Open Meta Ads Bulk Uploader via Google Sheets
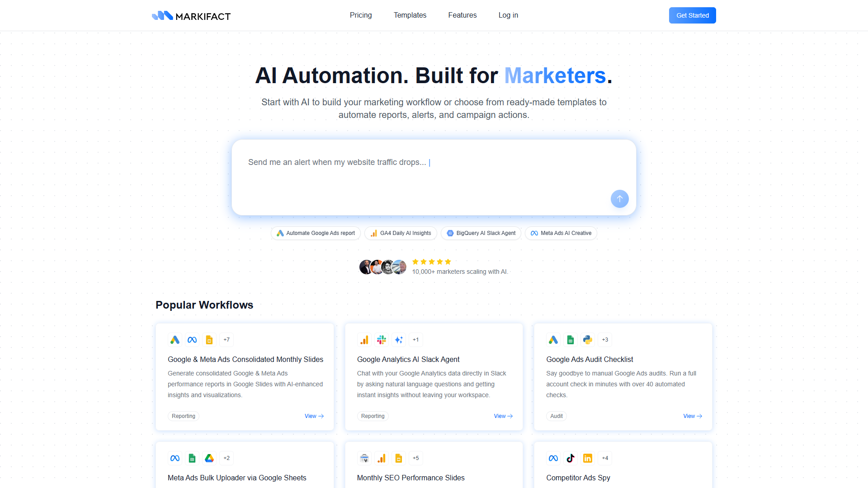868x488 pixels. [237, 478]
